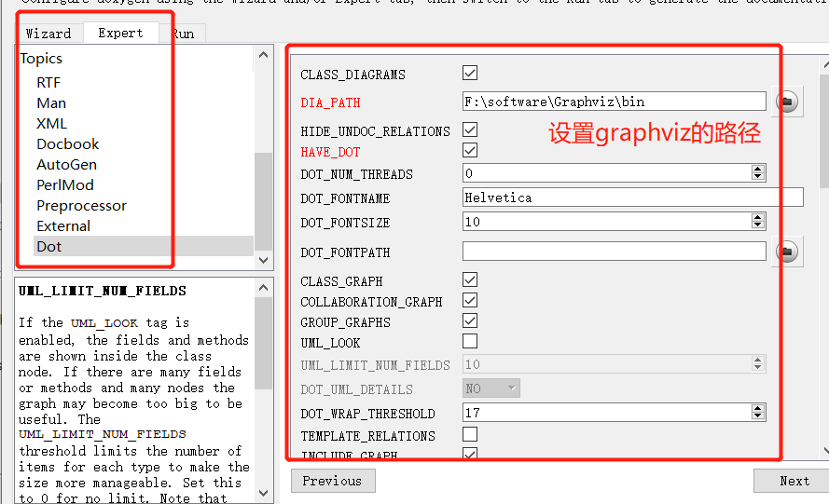Click the DOT_FONTPATH input field

(x=614, y=252)
